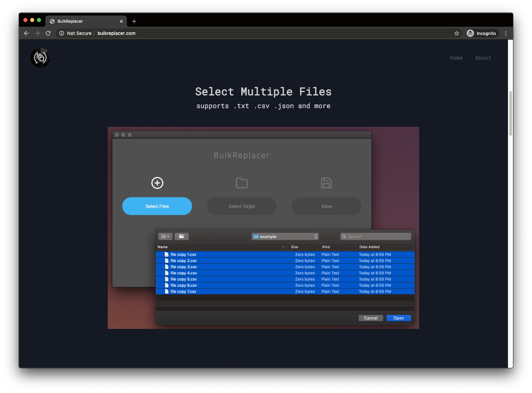Go back using browser back arrow
Image resolution: width=532 pixels, height=393 pixels.
click(26, 33)
